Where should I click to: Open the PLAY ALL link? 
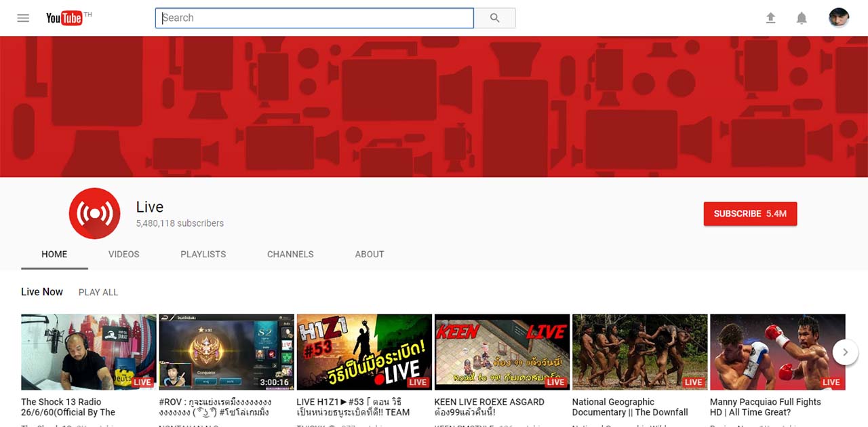click(x=98, y=292)
